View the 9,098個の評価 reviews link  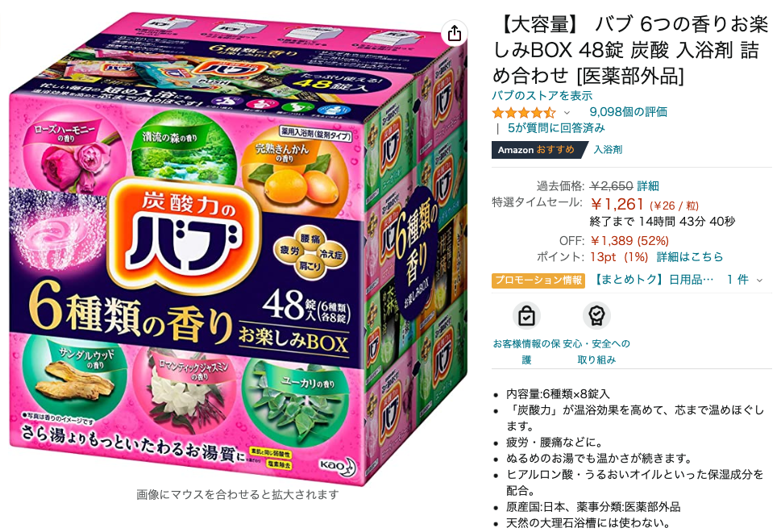tap(628, 112)
